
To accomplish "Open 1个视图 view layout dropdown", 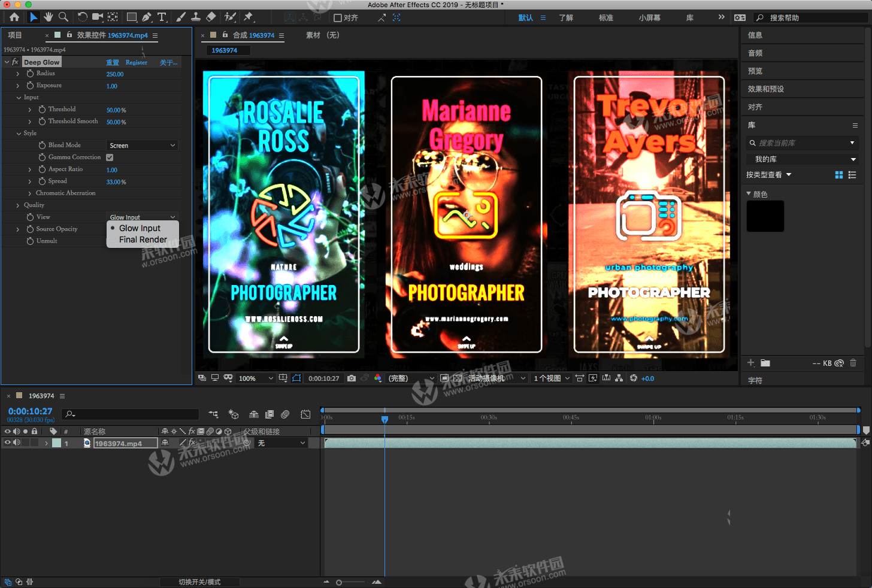I will pos(552,378).
